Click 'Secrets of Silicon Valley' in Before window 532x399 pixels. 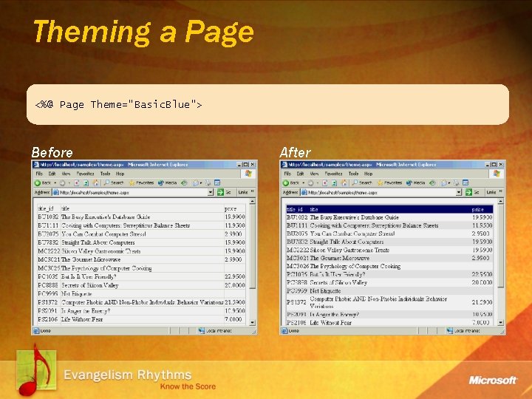90,285
